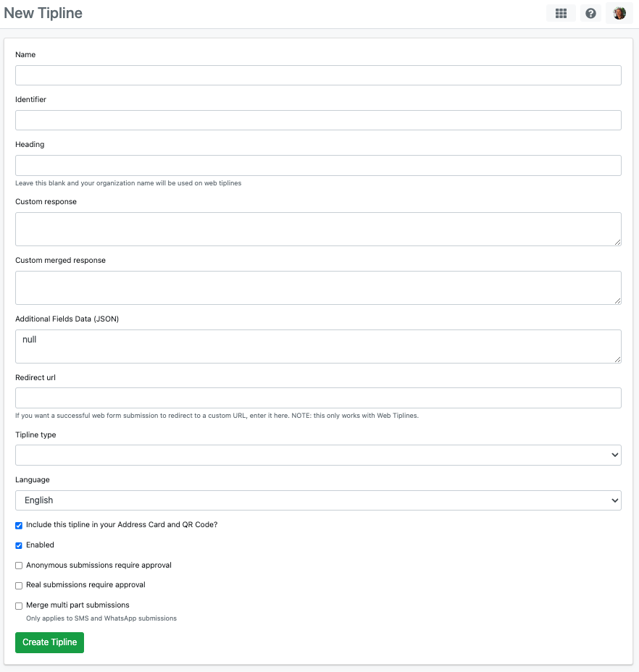The image size is (639, 672).
Task: Grab the Custom response textarea resize handle
Action: click(617, 242)
